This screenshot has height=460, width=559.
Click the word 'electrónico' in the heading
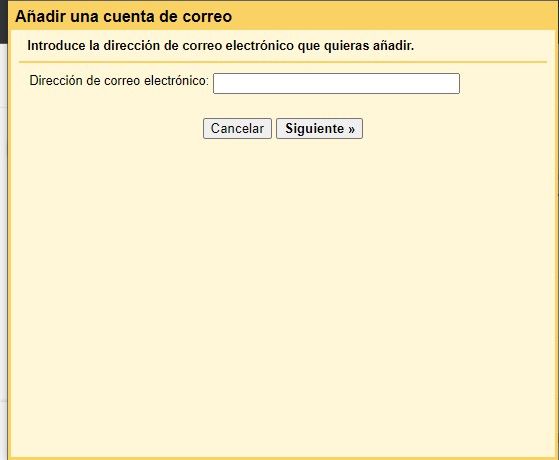click(260, 46)
